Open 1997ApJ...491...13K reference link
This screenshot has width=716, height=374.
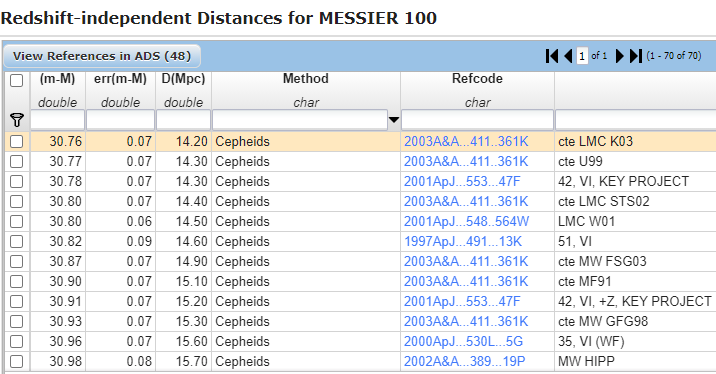(x=463, y=242)
